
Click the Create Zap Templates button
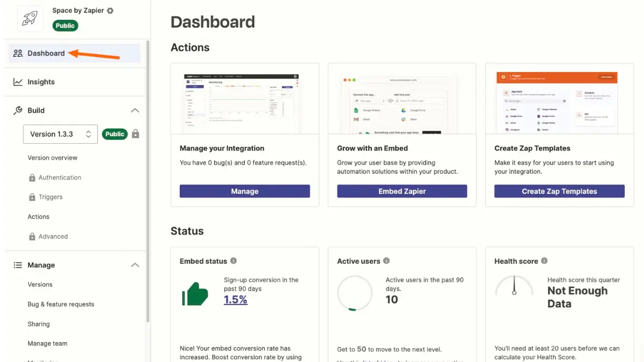[559, 191]
